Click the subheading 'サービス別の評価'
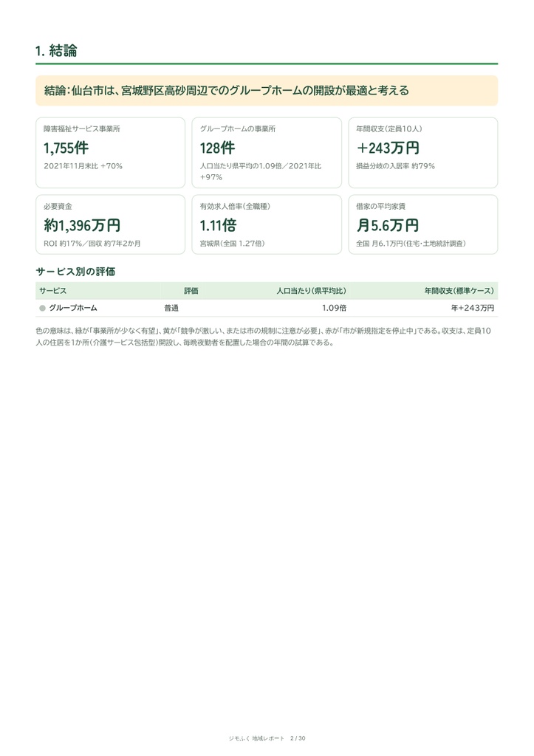This screenshot has width=534, height=756. (x=75, y=272)
